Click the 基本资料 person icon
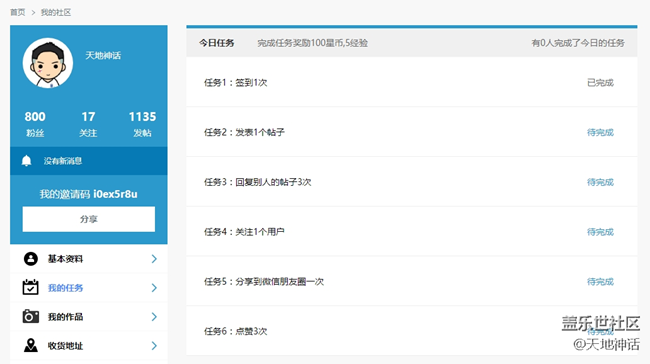The image size is (650, 364). pyautogui.click(x=30, y=259)
